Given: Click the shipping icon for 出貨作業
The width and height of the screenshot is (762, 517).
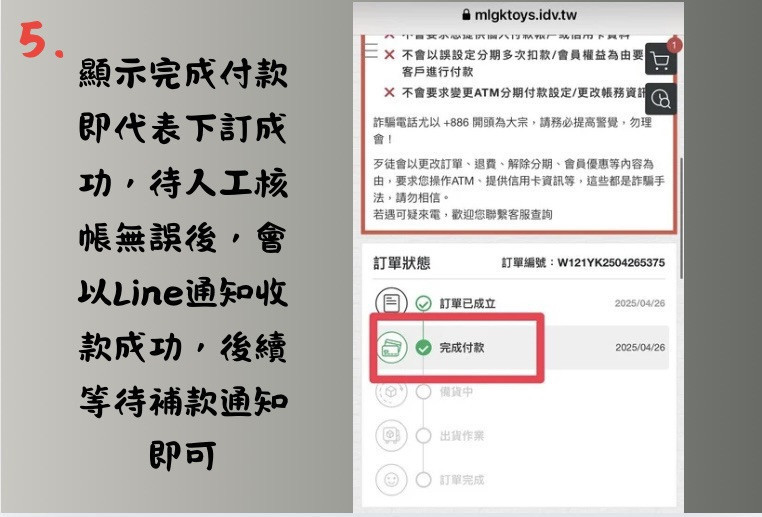Looking at the screenshot, I should 391,435.
